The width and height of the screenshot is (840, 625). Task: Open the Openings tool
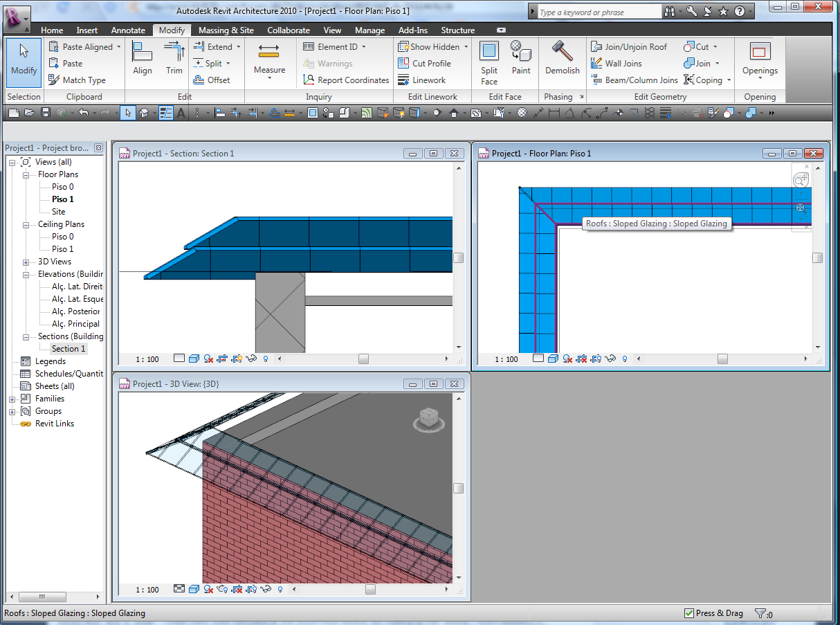(x=760, y=59)
